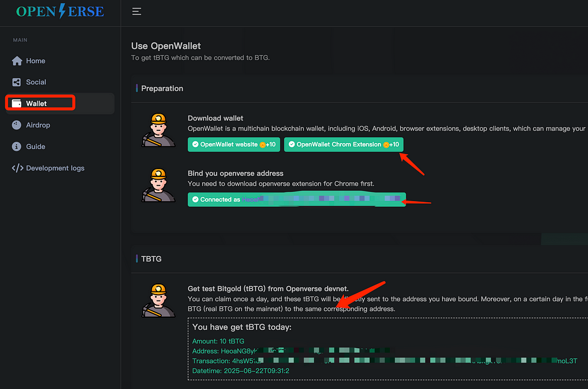This screenshot has width=588, height=389.
Task: Click the MAIN sidebar label
Action: (20, 40)
